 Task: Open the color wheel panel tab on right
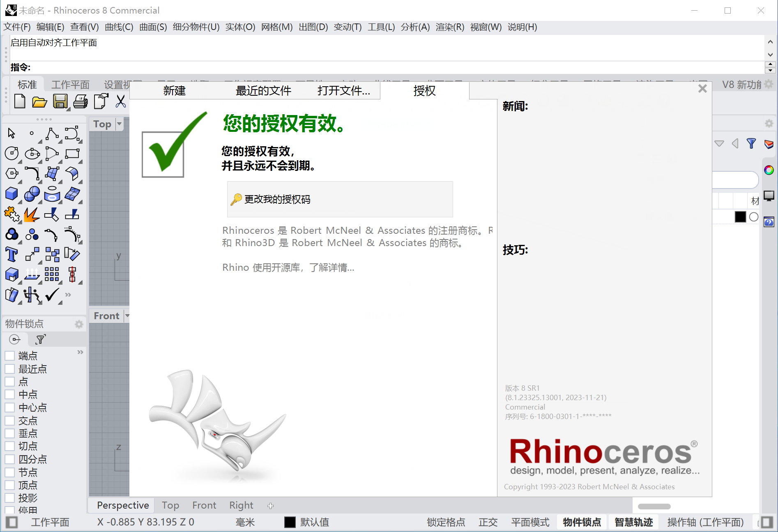769,170
